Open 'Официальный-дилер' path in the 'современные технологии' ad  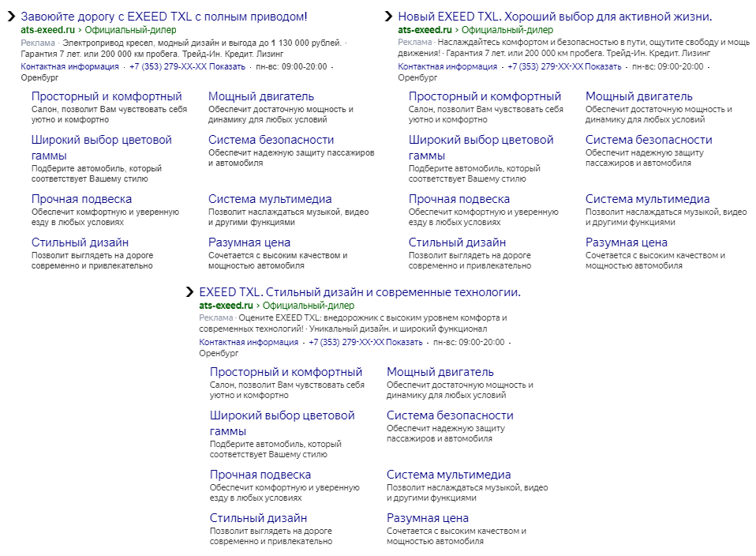[309, 306]
